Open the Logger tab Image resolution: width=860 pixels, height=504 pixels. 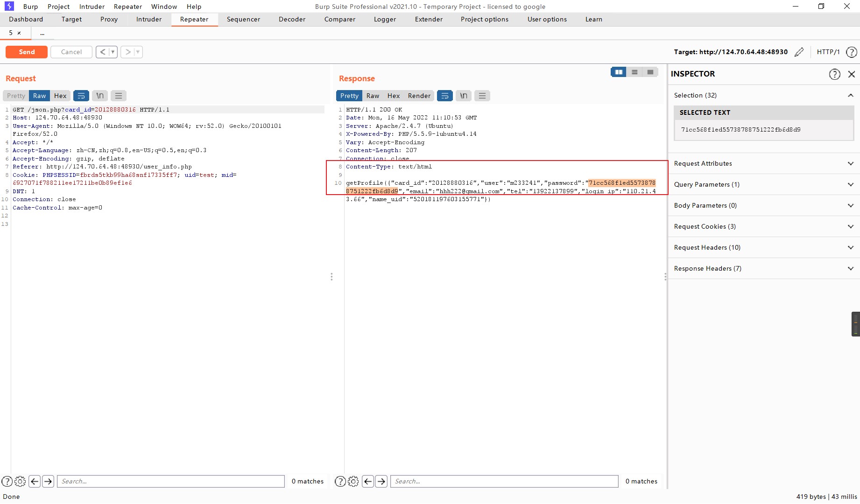pos(385,19)
